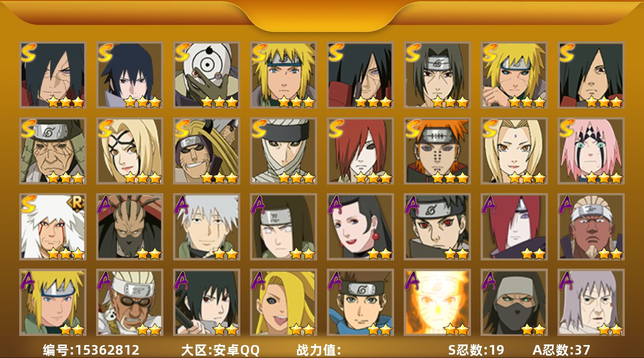Select the masked Tobi character with spiral mask
644x358 pixels.
pos(207,74)
